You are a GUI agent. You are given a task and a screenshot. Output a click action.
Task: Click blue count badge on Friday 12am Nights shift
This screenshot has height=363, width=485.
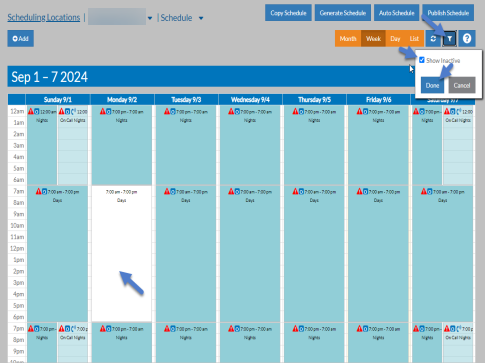point(365,111)
